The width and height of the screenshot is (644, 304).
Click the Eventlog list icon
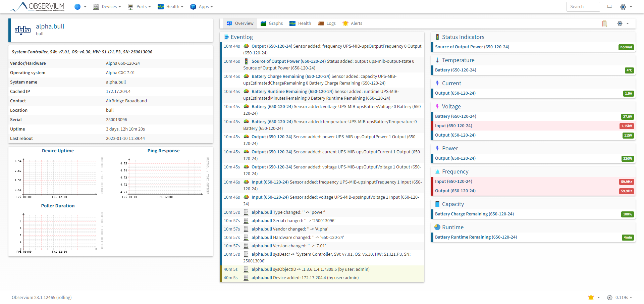[226, 37]
